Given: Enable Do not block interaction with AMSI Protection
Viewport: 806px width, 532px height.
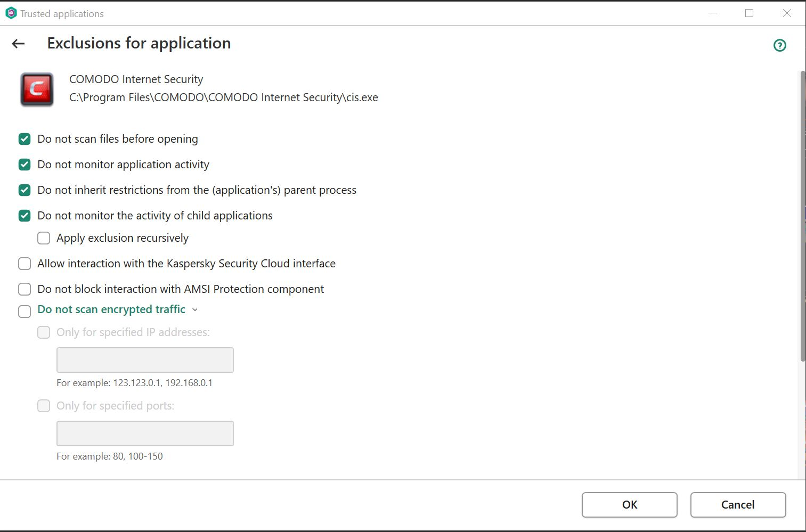Looking at the screenshot, I should point(25,289).
